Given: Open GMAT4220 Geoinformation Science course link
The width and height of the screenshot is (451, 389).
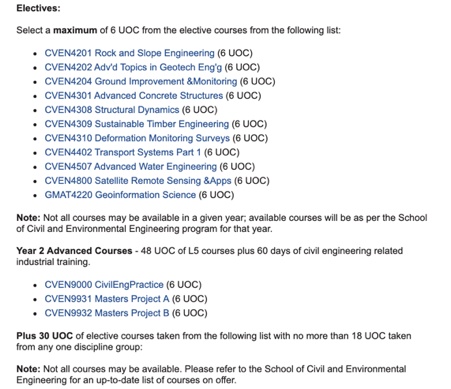Looking at the screenshot, I should (120, 195).
